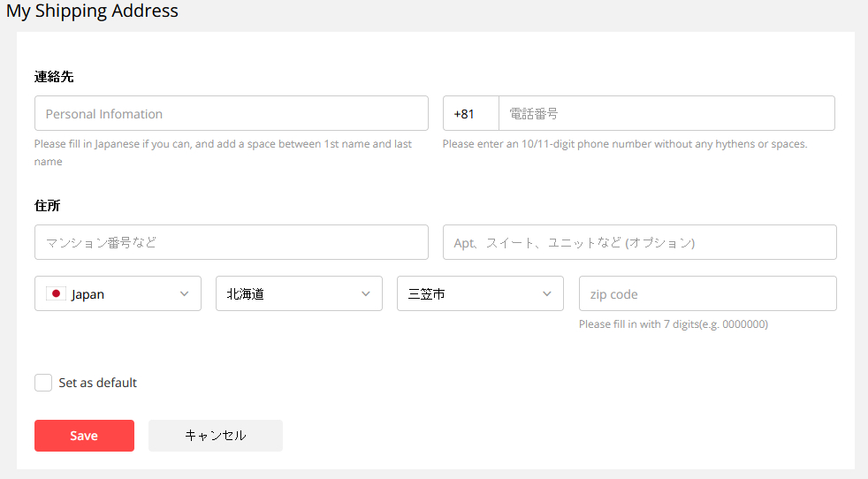Click the zip code input field
Viewport: 868px width, 479px height.
click(x=708, y=293)
